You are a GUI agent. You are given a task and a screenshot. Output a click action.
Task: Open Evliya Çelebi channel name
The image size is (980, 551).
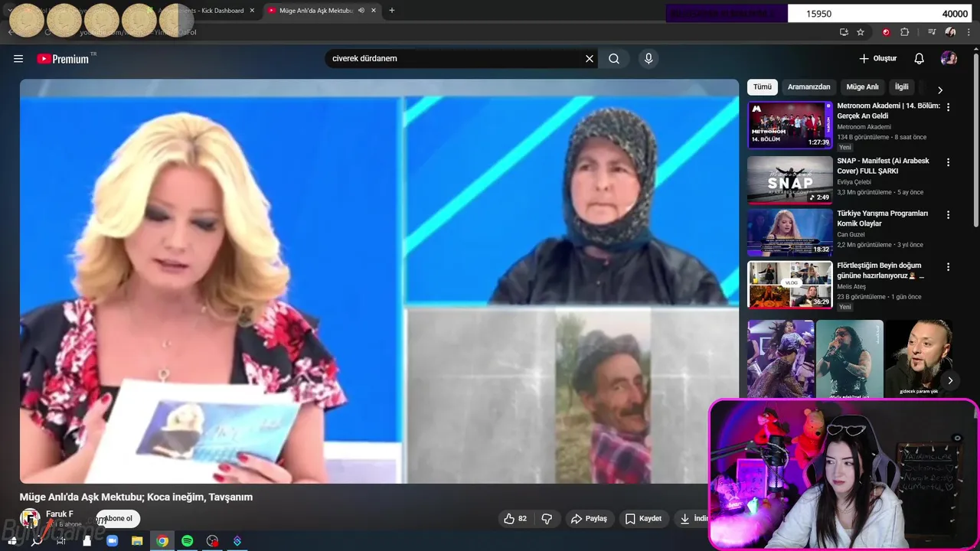click(x=854, y=182)
